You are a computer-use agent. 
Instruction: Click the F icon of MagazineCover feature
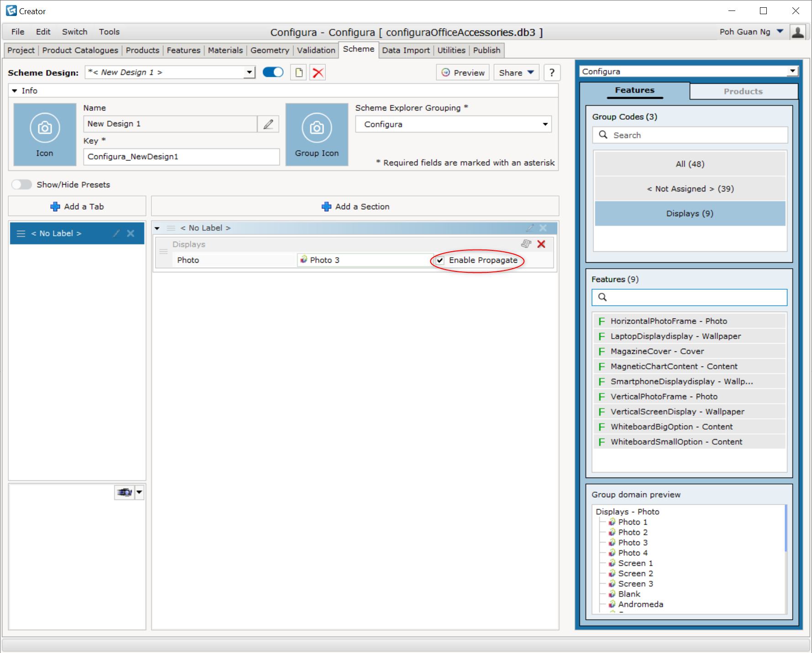click(601, 351)
